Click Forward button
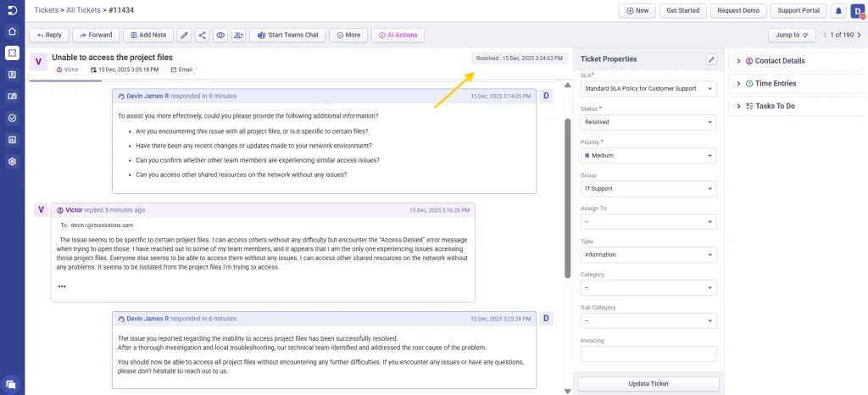 (x=96, y=36)
